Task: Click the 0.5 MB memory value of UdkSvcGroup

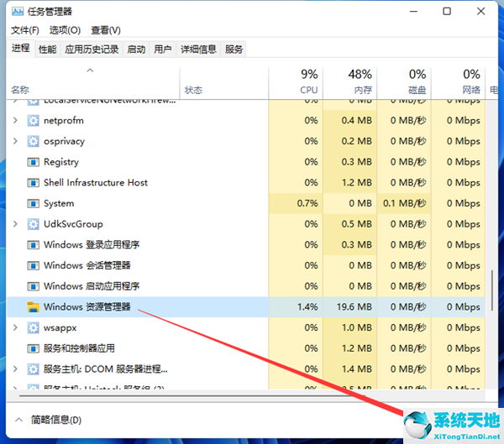Action: (x=357, y=224)
